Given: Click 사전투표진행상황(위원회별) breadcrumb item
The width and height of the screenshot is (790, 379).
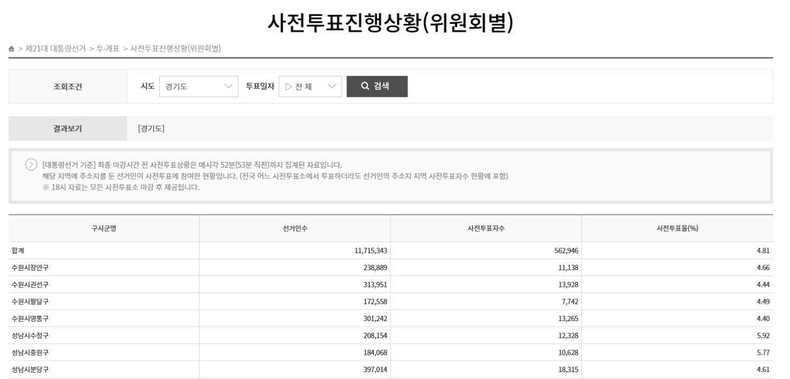Looking at the screenshot, I should [x=175, y=49].
